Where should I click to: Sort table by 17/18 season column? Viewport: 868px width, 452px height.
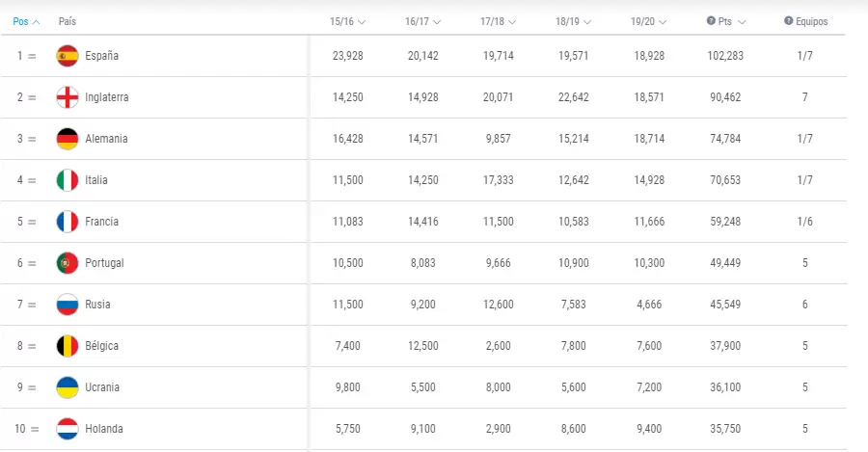(x=498, y=21)
